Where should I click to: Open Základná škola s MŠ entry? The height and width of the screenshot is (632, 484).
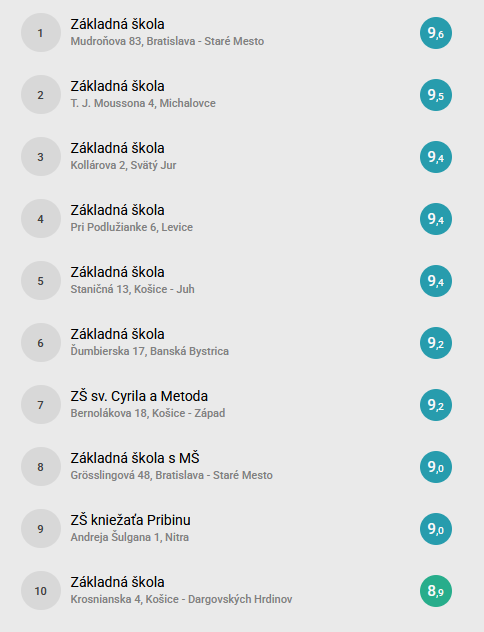coord(135,458)
